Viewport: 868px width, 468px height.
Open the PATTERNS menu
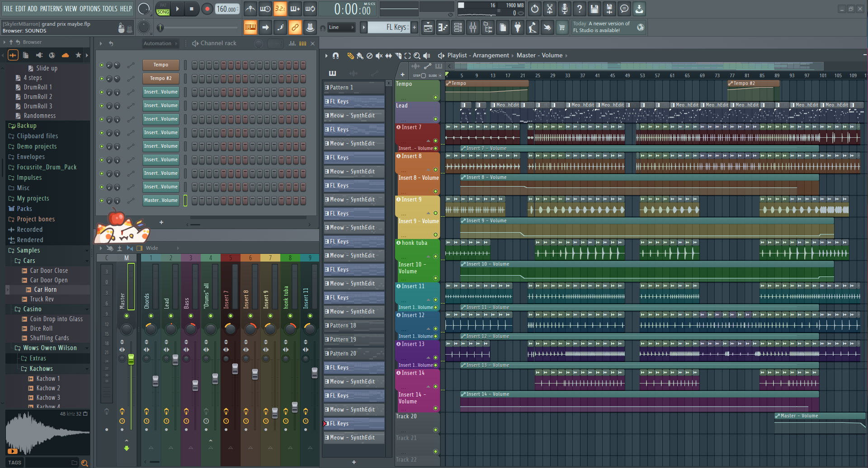click(51, 9)
